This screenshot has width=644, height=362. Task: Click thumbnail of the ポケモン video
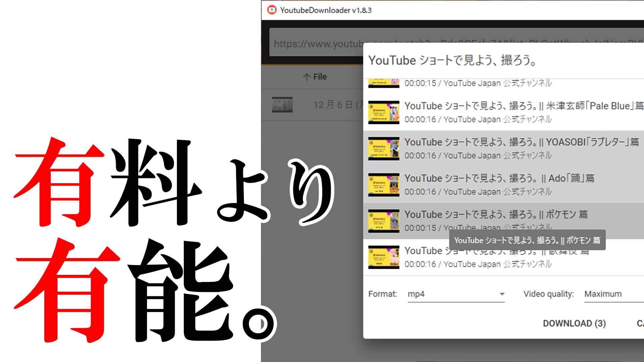point(384,221)
